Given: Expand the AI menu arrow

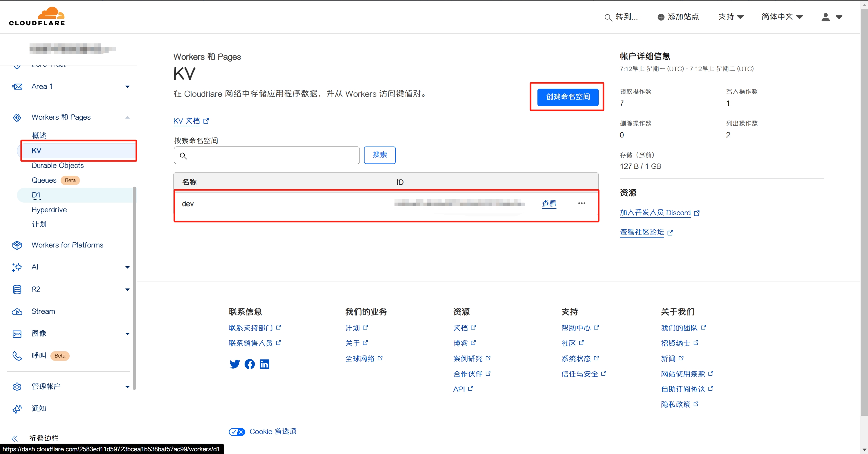Looking at the screenshot, I should [127, 267].
